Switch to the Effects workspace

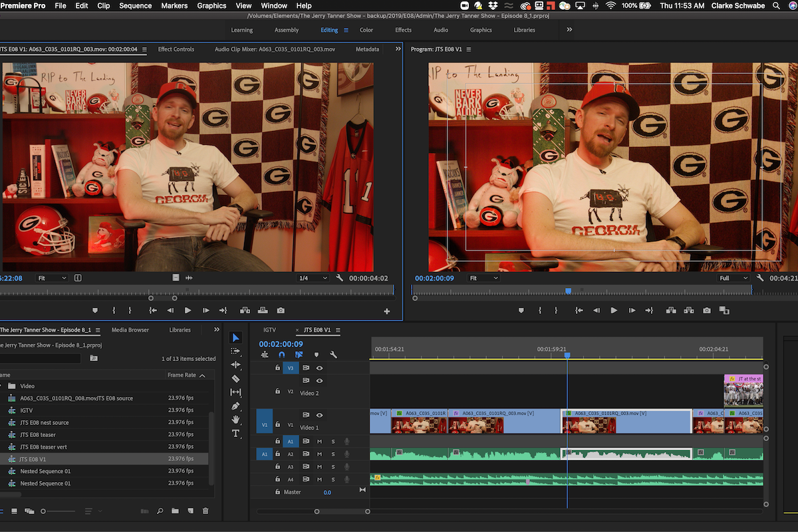(404, 30)
